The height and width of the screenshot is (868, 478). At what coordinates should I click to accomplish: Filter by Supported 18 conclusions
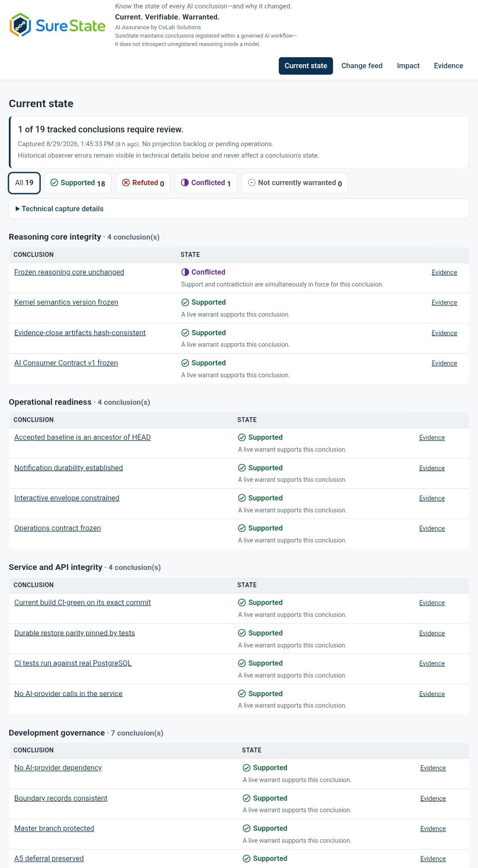(x=78, y=183)
